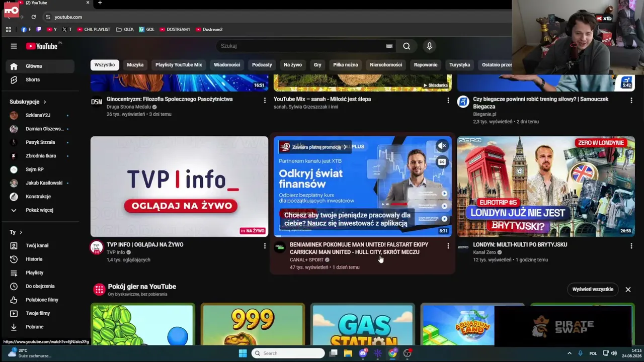644x362 pixels.
Task: Open the Windows taskbar Search box
Action: point(288,353)
